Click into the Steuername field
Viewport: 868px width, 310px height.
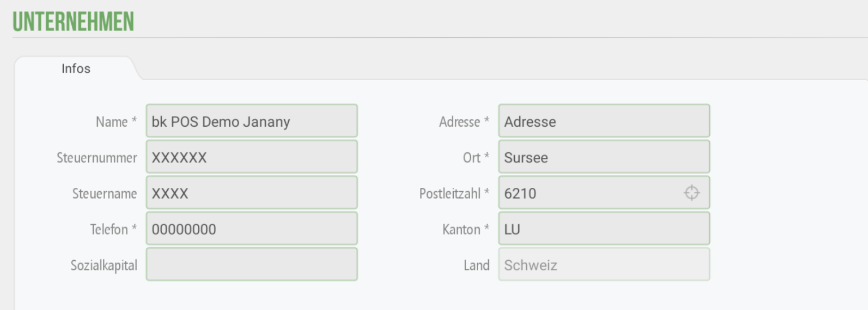(251, 192)
